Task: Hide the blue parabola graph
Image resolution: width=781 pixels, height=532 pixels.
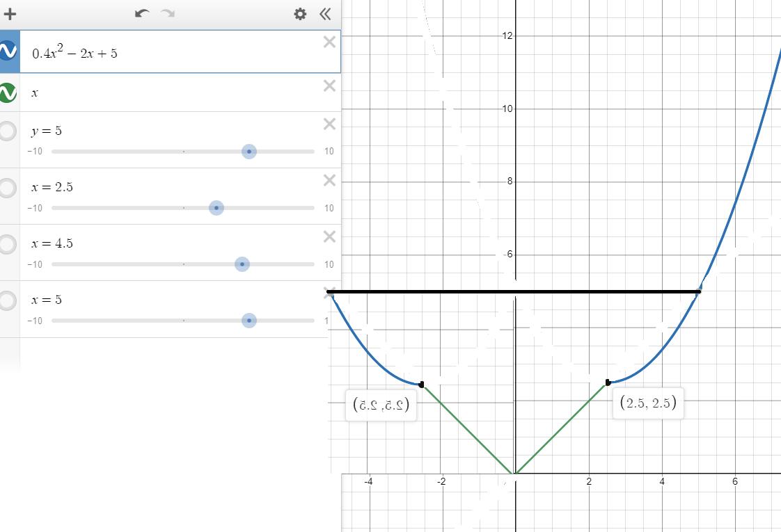Action: coord(8,51)
